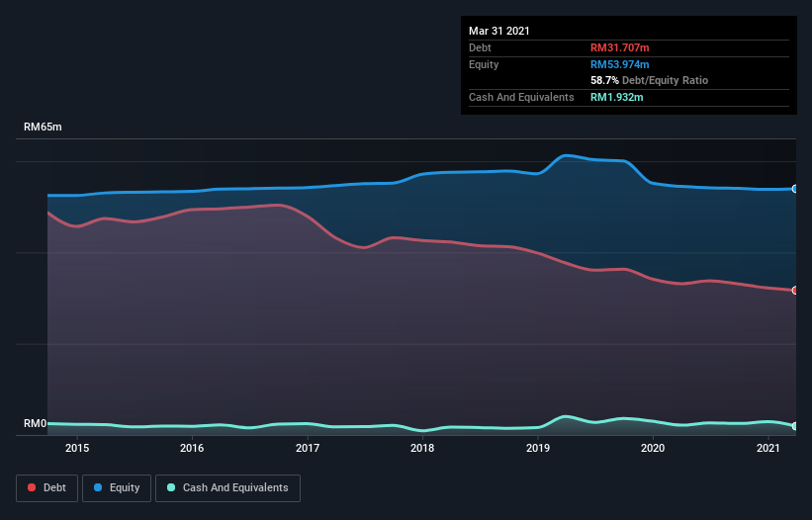Click the Mar 31 2021 tooltip date
This screenshot has width=812, height=520.
point(499,31)
